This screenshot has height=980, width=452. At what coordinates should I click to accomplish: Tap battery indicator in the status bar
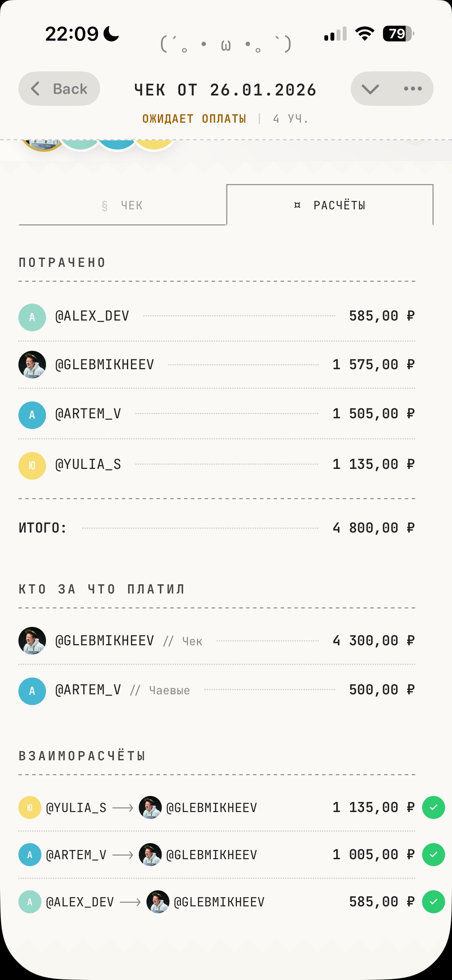pos(398,34)
